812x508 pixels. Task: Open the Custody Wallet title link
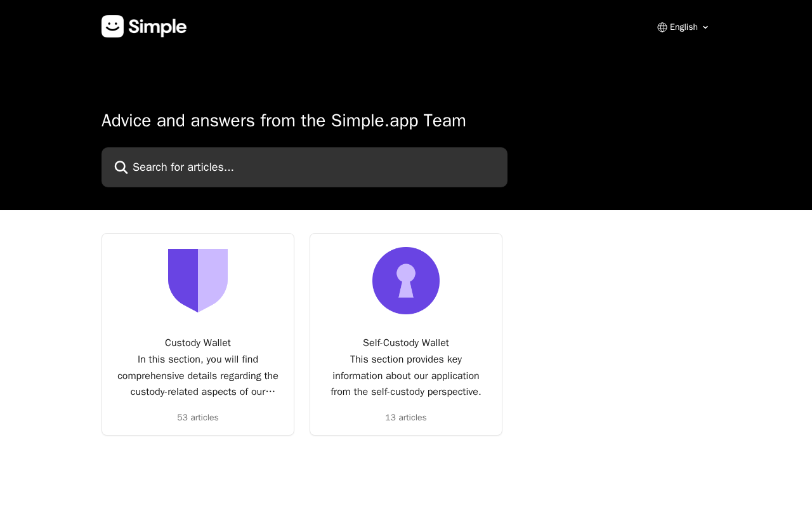point(198,343)
